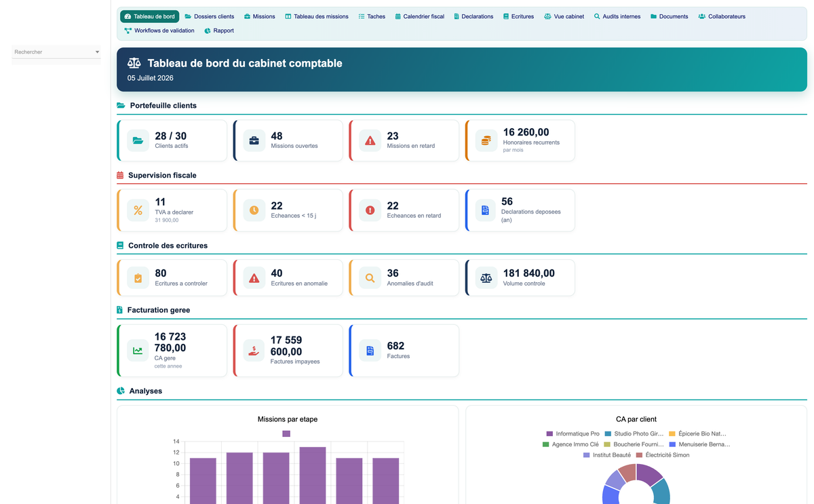Go to the Audits internes tab

617,16
